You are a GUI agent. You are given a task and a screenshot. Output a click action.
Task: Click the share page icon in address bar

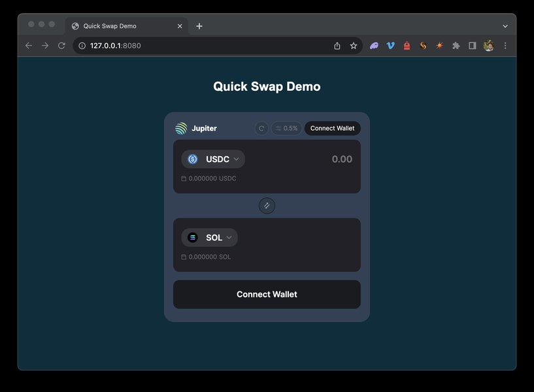coord(337,46)
